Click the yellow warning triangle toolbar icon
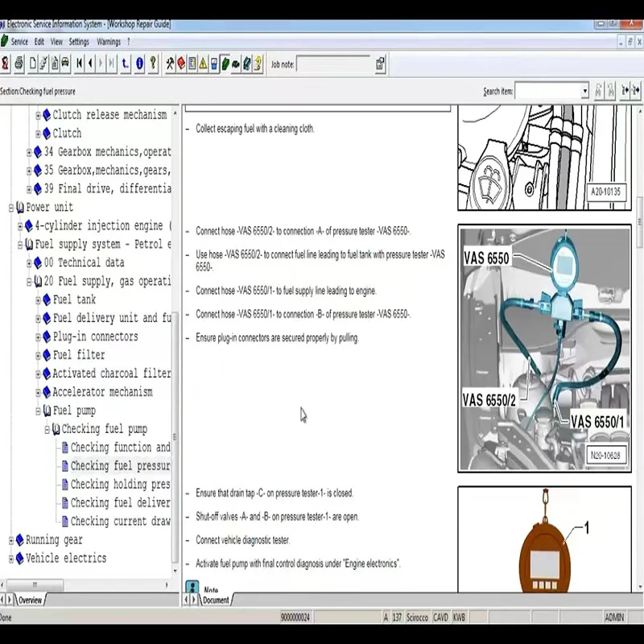Image resolution: width=644 pixels, height=644 pixels. point(203,63)
